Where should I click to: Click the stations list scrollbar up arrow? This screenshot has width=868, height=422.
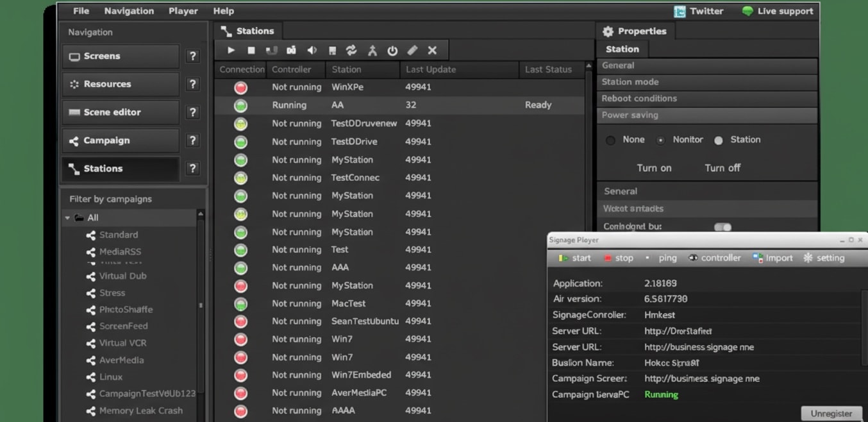(x=588, y=66)
